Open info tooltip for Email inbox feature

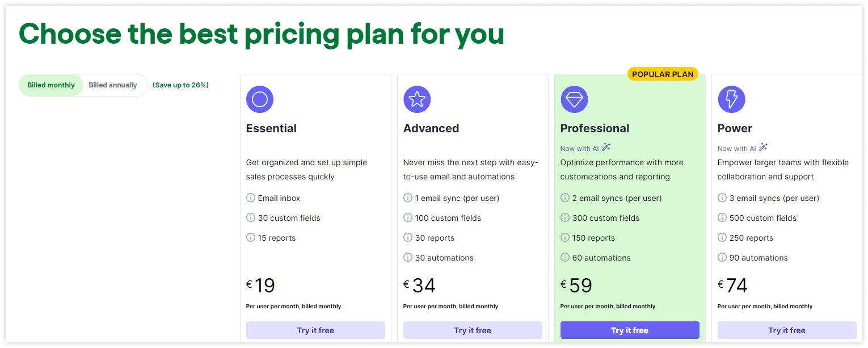pos(250,198)
